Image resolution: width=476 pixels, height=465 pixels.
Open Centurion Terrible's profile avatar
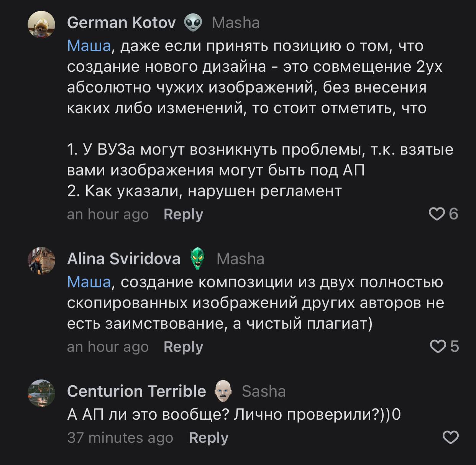pos(41,393)
